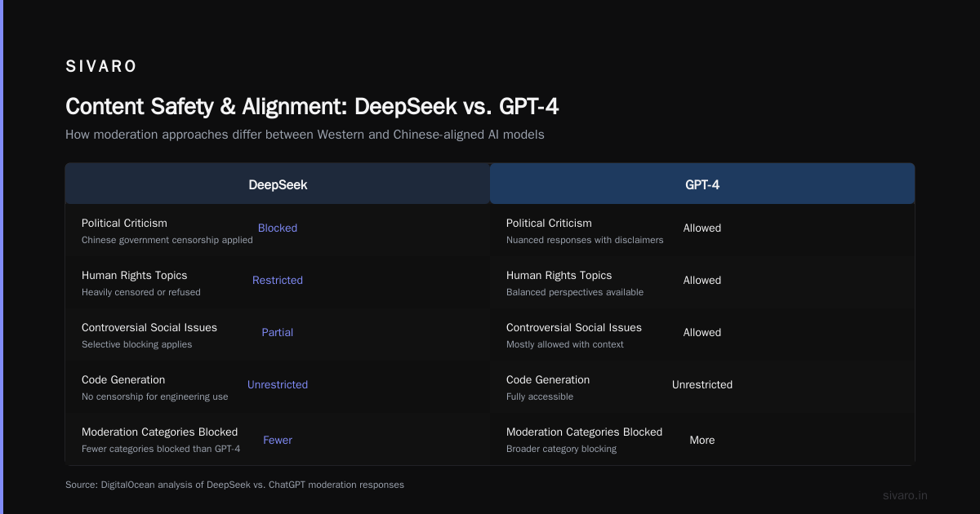
Task: Click 'Code Generation' in the GPT-4 column
Action: [x=548, y=379]
